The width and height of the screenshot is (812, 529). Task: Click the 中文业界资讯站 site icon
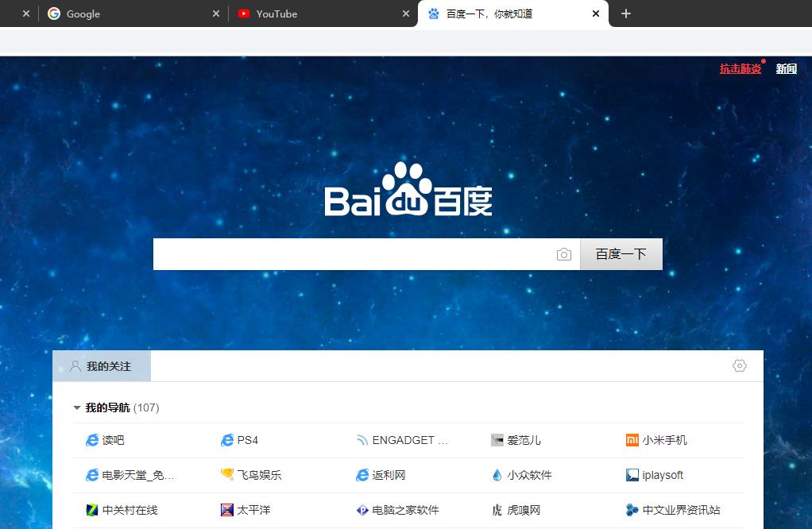click(x=632, y=511)
